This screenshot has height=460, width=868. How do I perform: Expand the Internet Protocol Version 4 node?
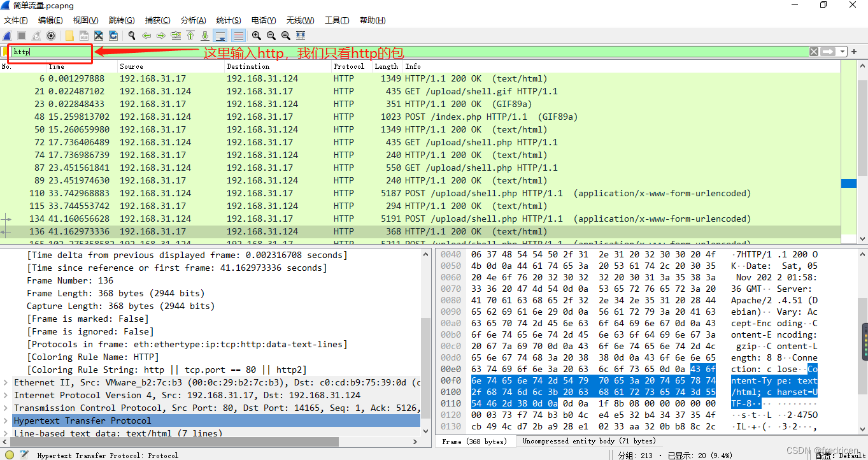(6, 395)
